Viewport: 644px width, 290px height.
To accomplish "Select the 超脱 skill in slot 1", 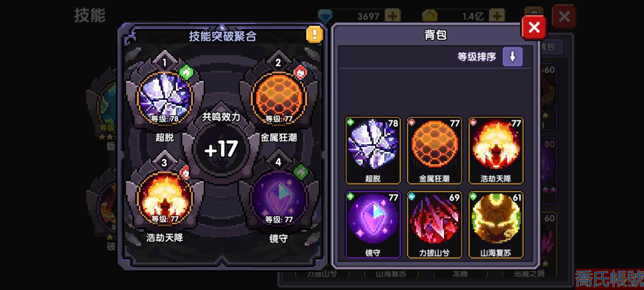I will (165, 98).
